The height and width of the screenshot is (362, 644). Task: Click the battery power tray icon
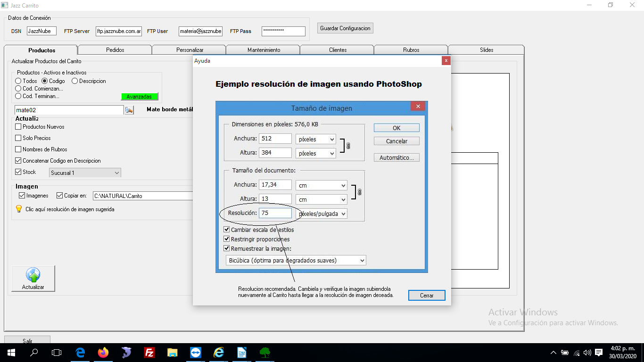(565, 353)
